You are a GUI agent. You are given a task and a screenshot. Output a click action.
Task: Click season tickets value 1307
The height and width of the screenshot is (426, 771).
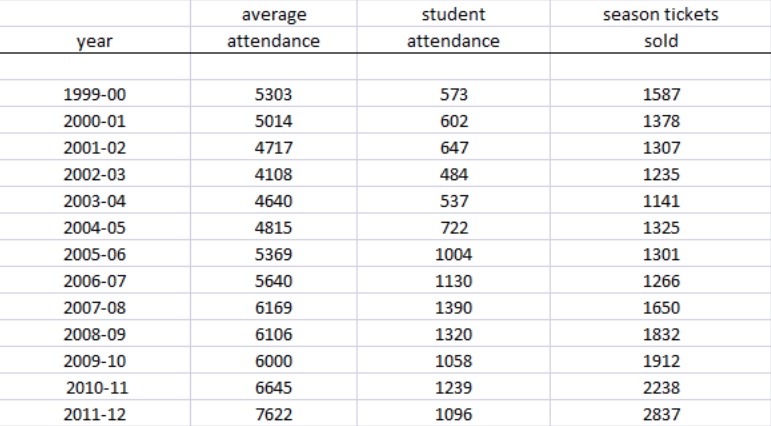(661, 147)
